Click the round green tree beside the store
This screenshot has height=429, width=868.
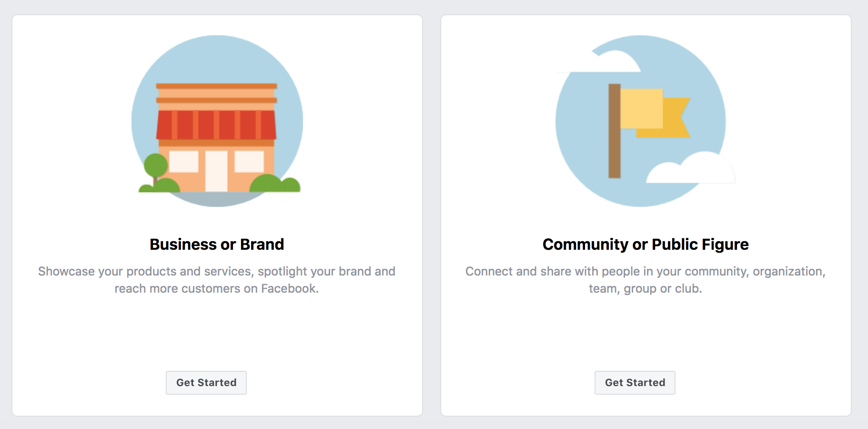pyautogui.click(x=156, y=165)
